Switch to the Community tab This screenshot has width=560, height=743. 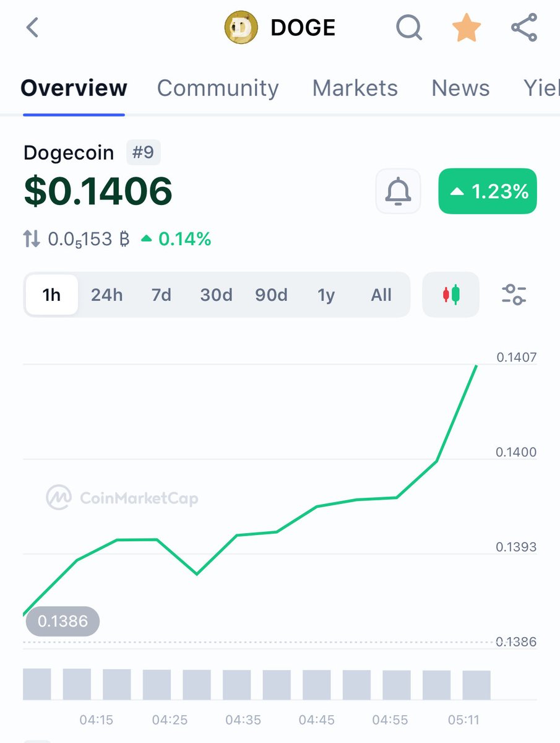pos(218,88)
